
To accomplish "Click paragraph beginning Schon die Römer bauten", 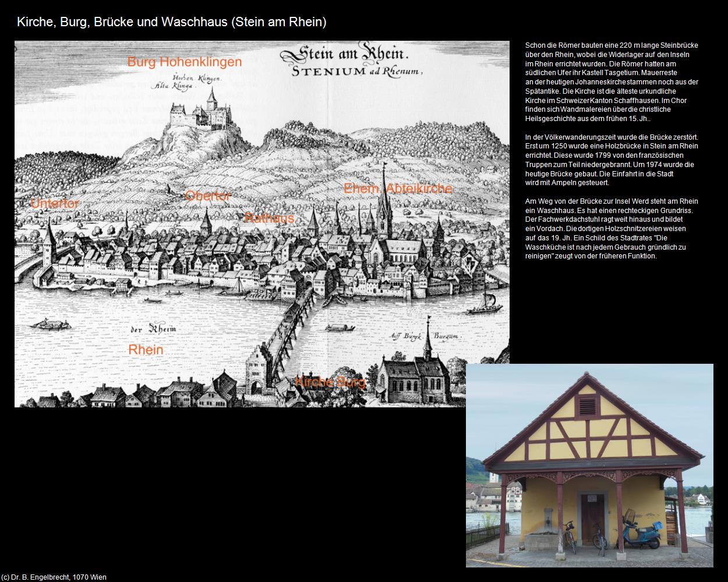I will coord(612,82).
